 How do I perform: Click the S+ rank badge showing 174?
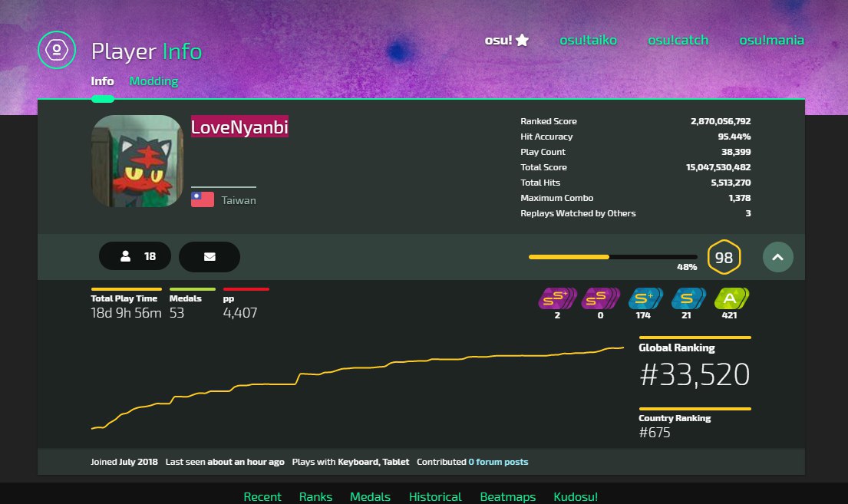point(645,298)
